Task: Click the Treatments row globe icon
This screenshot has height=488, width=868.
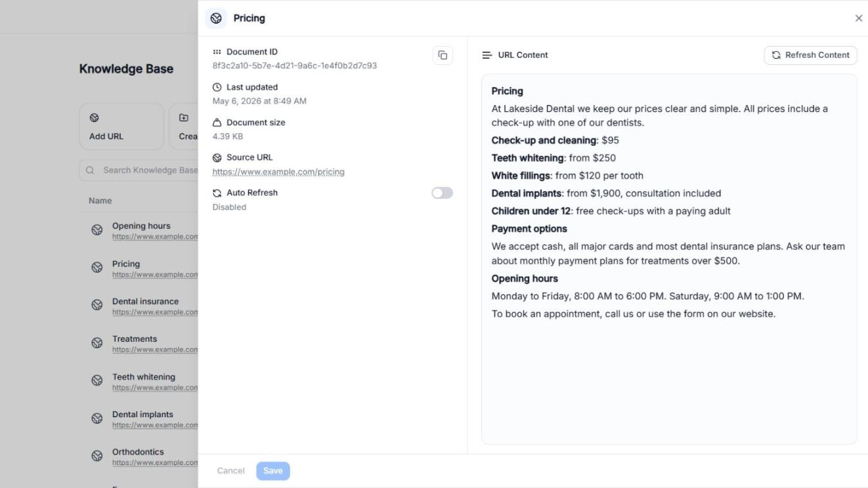Action: pyautogui.click(x=97, y=343)
